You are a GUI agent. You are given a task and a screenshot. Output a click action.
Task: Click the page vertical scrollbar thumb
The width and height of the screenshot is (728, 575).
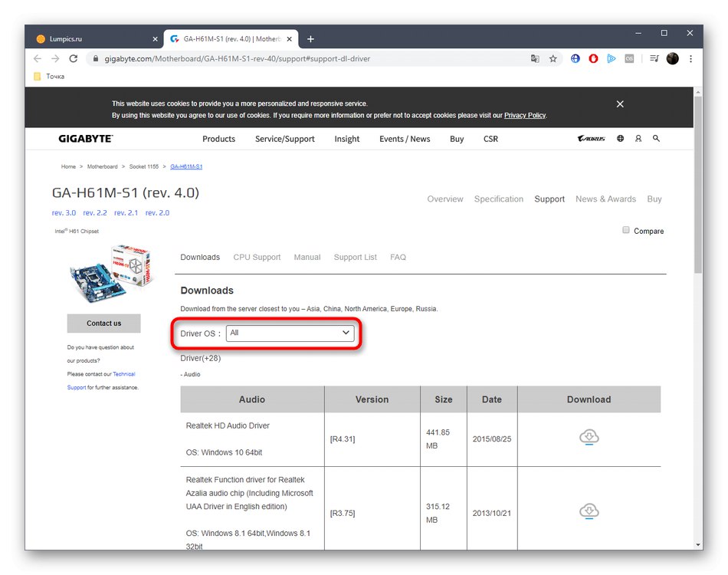click(x=698, y=185)
